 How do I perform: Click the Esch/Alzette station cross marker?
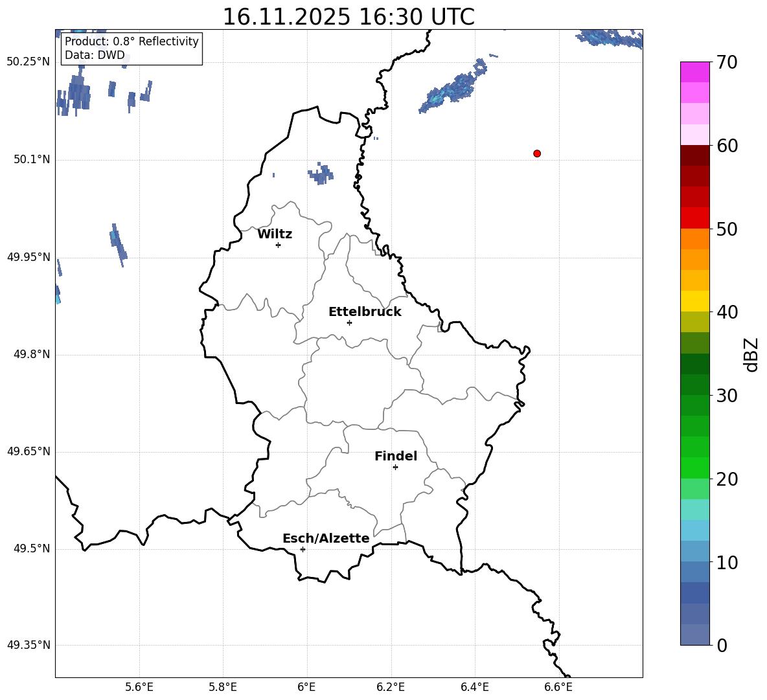pos(303,549)
